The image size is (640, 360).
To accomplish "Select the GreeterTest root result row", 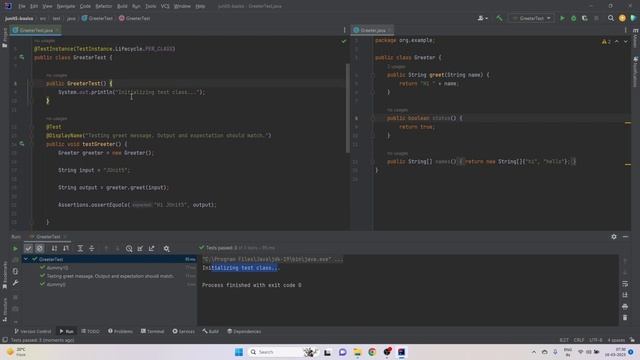I will tap(109, 259).
